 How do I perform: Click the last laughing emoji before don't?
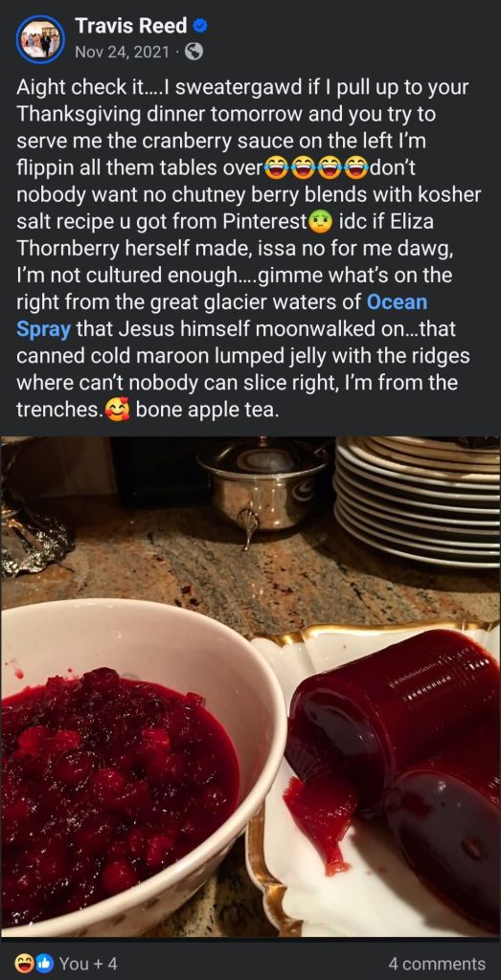[357, 168]
